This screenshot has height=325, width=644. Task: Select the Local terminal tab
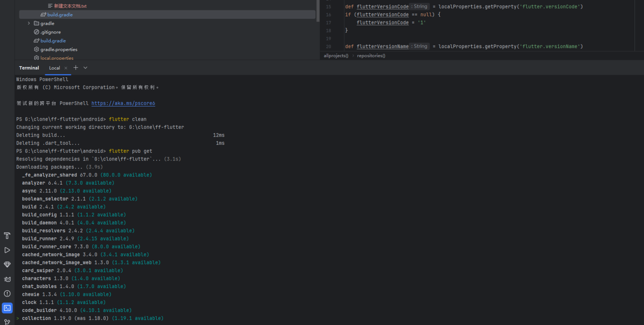[55, 68]
